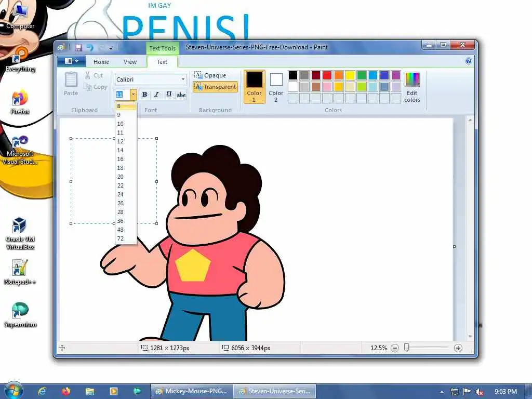Click the Paint title bar app icon
The height and width of the screenshot is (399, 532).
(x=61, y=47)
